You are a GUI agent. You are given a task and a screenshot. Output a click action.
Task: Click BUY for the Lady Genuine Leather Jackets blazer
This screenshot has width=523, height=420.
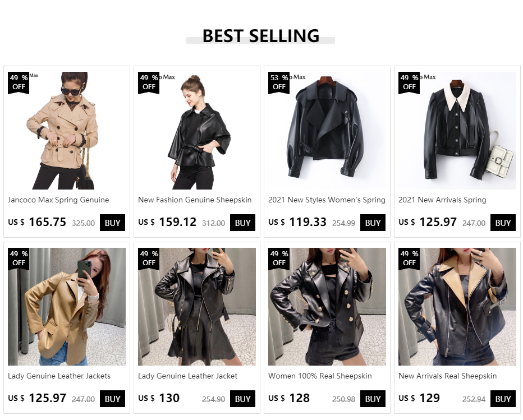click(x=112, y=399)
